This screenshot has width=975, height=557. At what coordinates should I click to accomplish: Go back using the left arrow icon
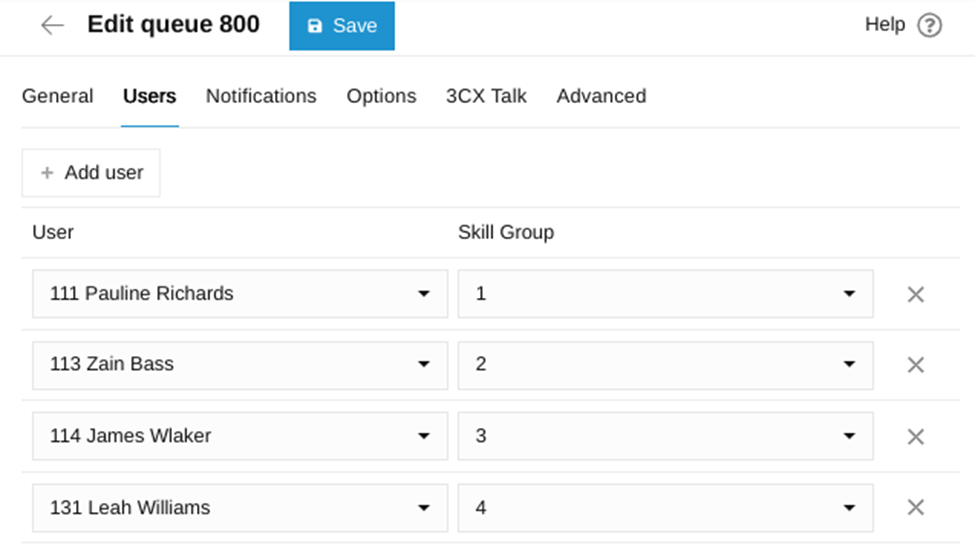[x=52, y=25]
